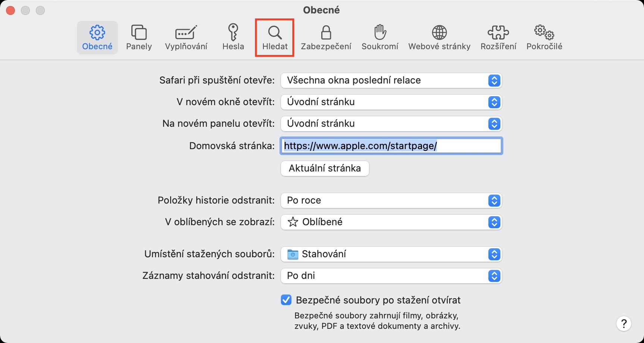This screenshot has height=343, width=644.
Task: Expand the Položky historie odstranit dropdown
Action: click(x=391, y=201)
